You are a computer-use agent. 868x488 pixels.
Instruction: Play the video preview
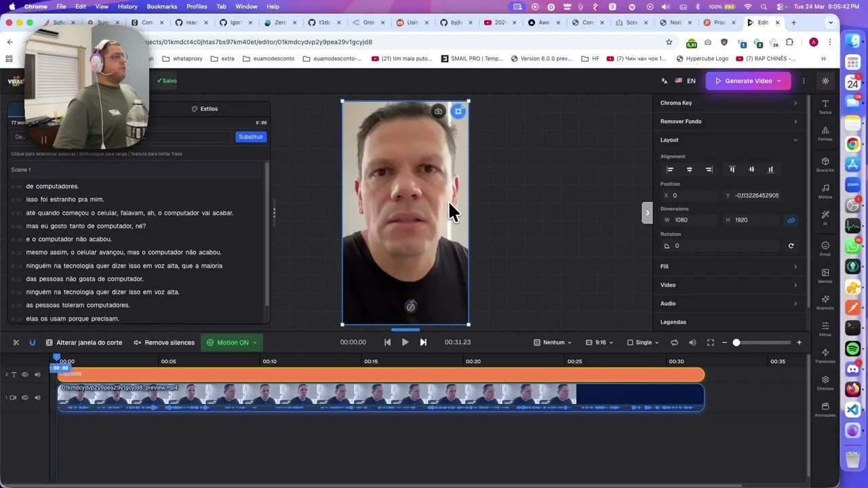pos(405,342)
